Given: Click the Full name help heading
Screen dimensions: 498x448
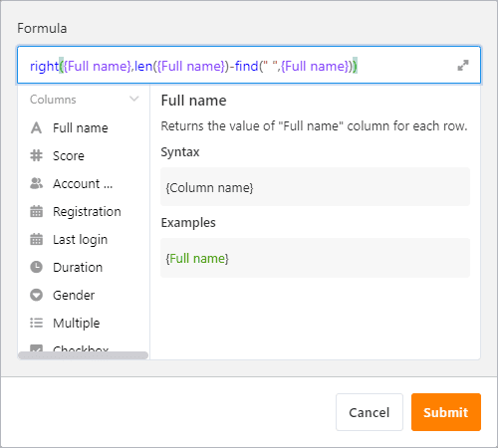Looking at the screenshot, I should click(x=193, y=101).
